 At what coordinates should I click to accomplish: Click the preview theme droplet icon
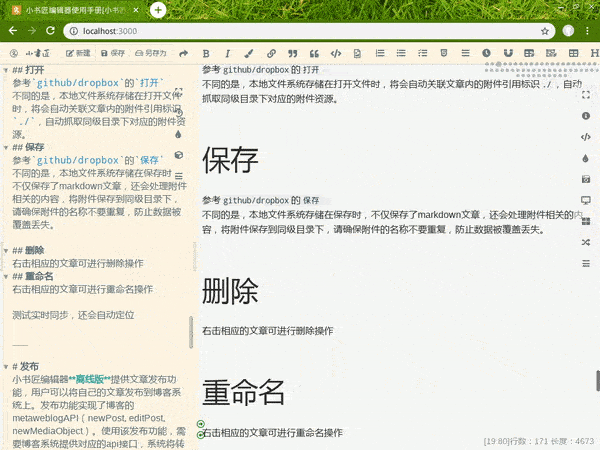pyautogui.click(x=586, y=158)
